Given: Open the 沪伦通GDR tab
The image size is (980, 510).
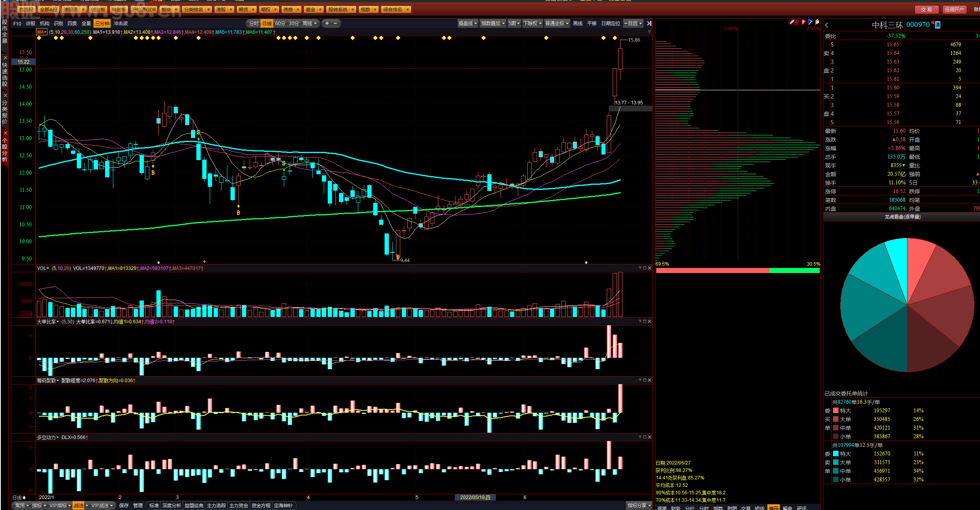Looking at the screenshot, I should pyautogui.click(x=144, y=9).
